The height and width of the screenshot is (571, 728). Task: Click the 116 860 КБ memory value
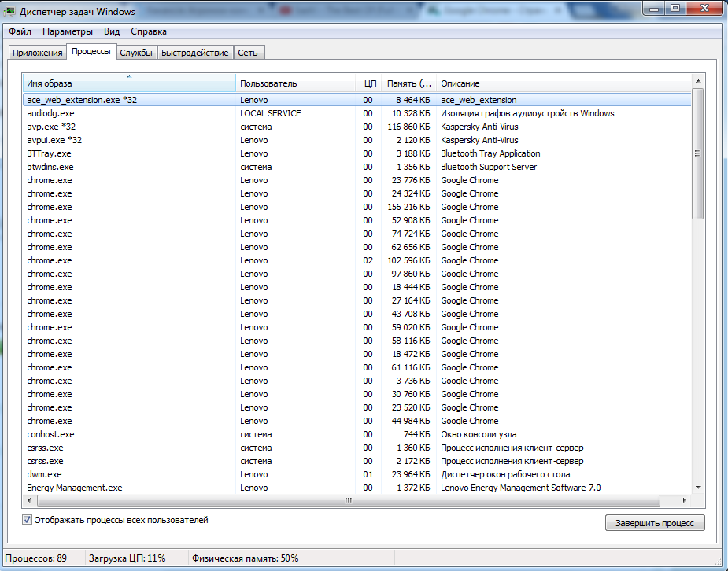pyautogui.click(x=408, y=127)
